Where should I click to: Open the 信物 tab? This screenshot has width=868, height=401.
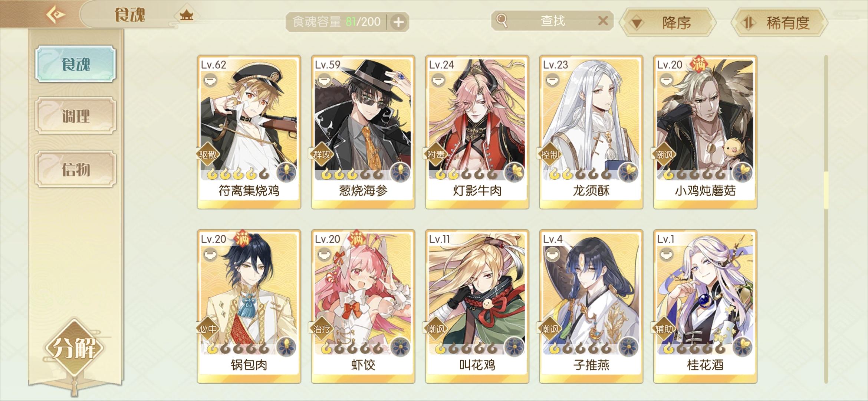pyautogui.click(x=76, y=169)
